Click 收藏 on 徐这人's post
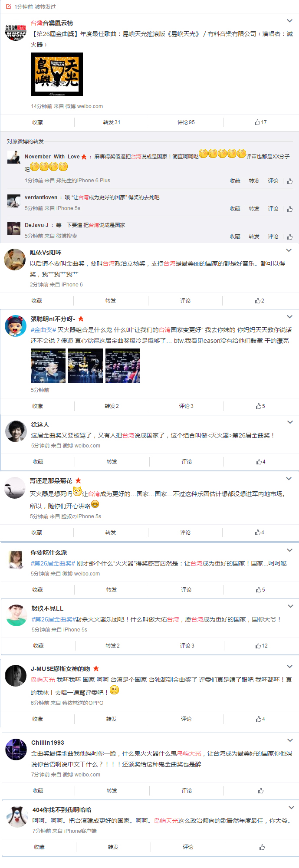299x868 pixels. click(38, 462)
